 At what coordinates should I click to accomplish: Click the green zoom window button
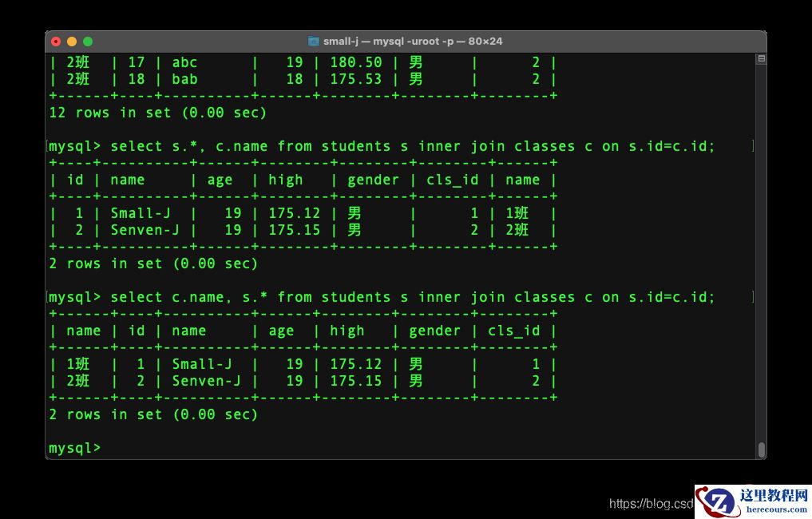click(x=88, y=42)
